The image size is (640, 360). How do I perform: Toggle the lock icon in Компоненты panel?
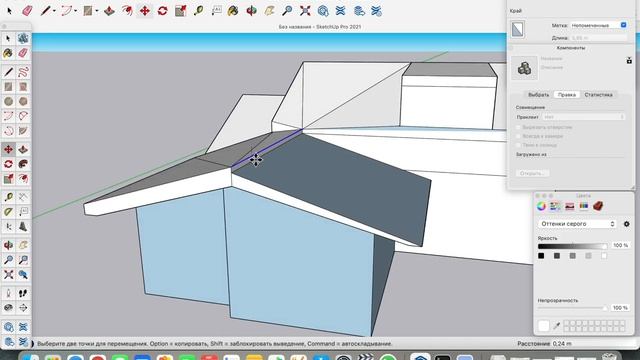coord(629,60)
